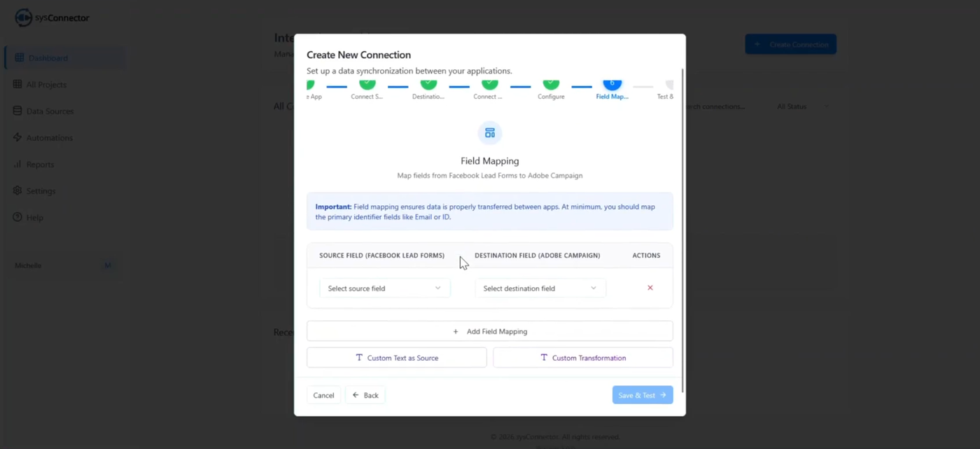Open the Select source field dropdown
The height and width of the screenshot is (449, 980).
[x=384, y=288]
